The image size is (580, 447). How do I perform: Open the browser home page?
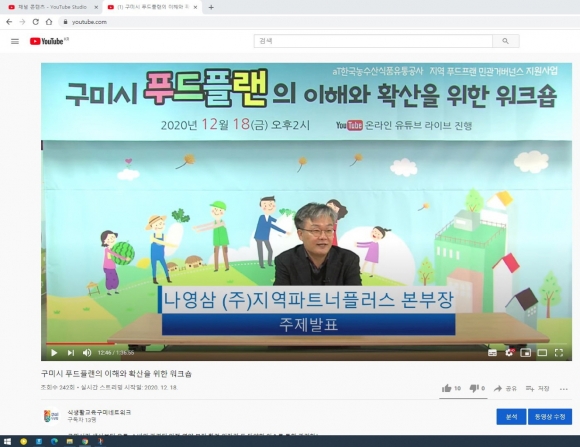[x=49, y=22]
